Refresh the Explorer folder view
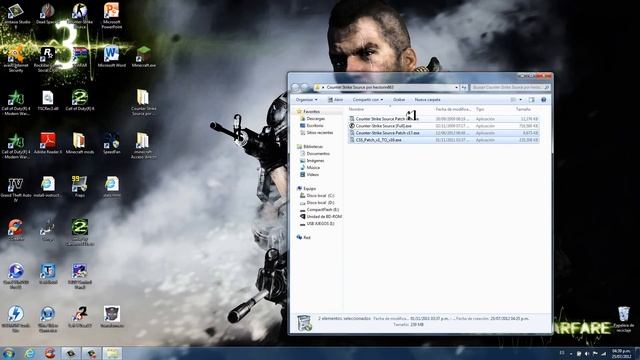 [x=464, y=87]
